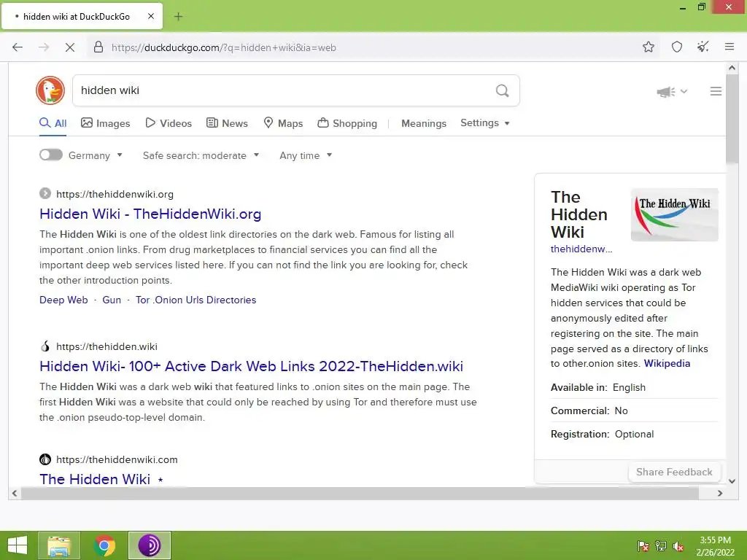Expand the megaphone dropdown chevron
This screenshot has width=747, height=560.
(x=684, y=91)
